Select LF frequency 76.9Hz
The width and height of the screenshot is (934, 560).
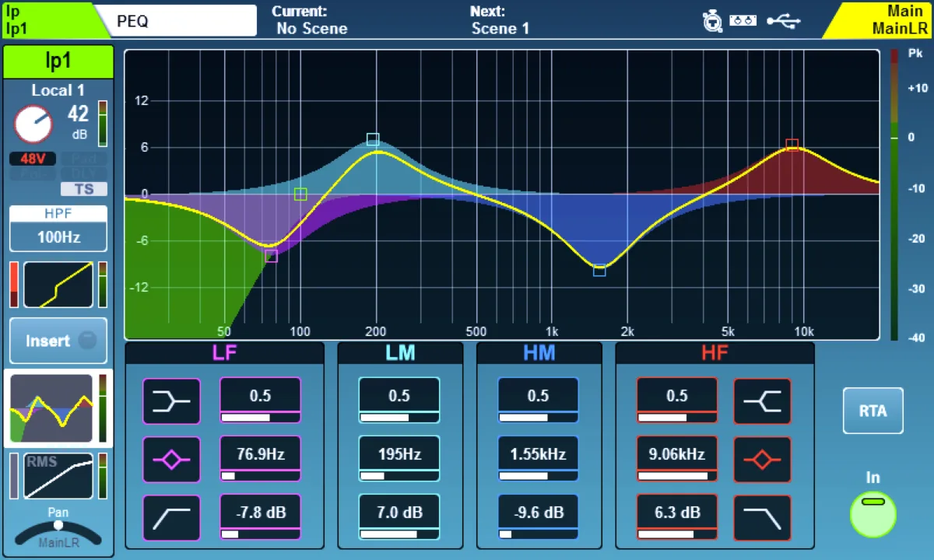pyautogui.click(x=260, y=460)
